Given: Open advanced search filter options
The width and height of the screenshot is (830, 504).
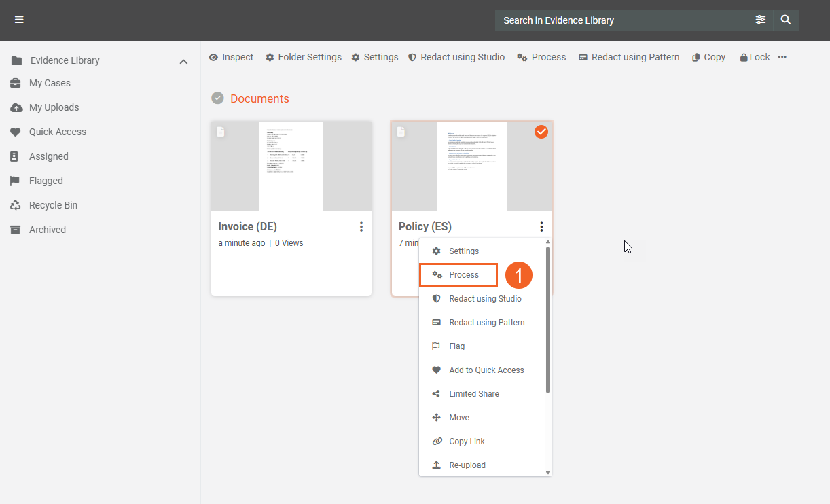Looking at the screenshot, I should click(761, 20).
